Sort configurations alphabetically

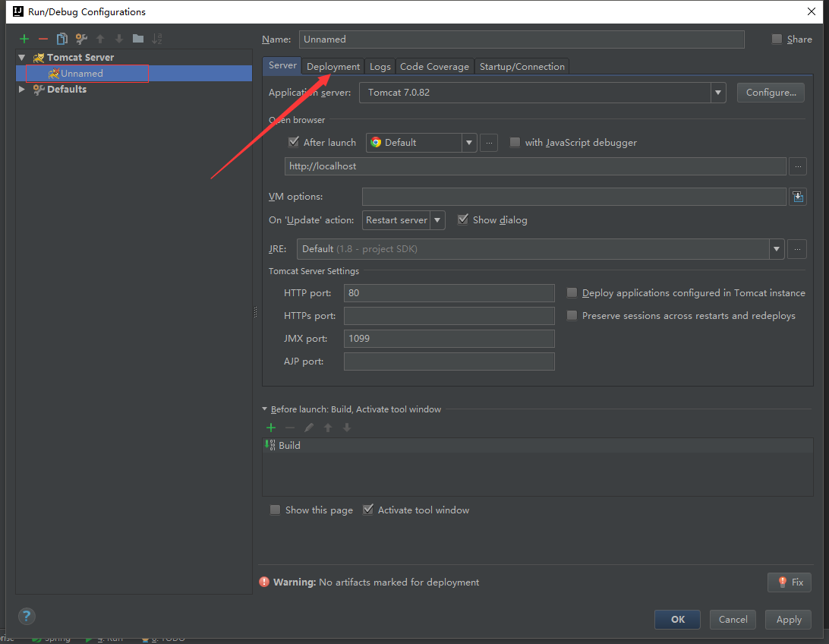(157, 39)
